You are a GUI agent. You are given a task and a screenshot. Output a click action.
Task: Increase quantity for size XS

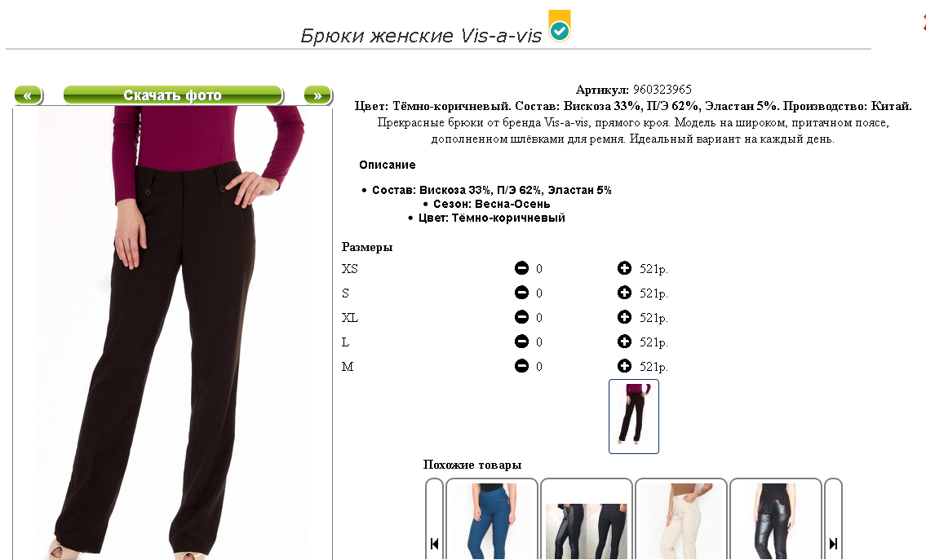tap(624, 268)
